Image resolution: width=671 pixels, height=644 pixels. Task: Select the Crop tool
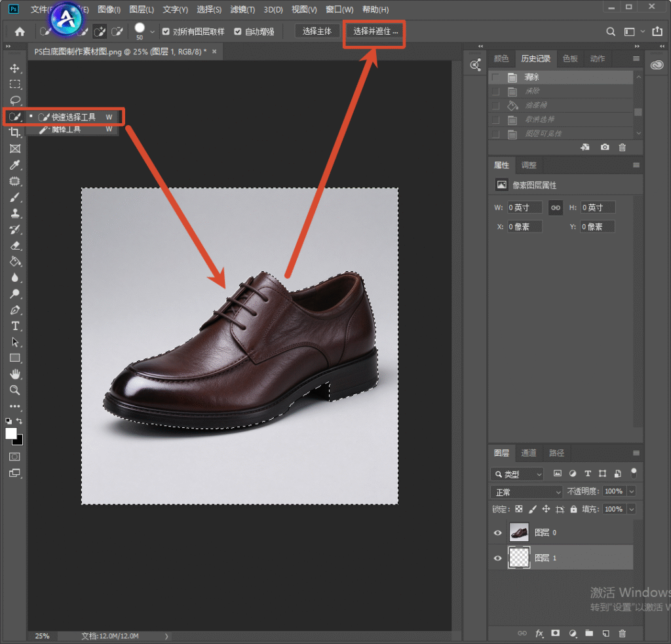15,132
